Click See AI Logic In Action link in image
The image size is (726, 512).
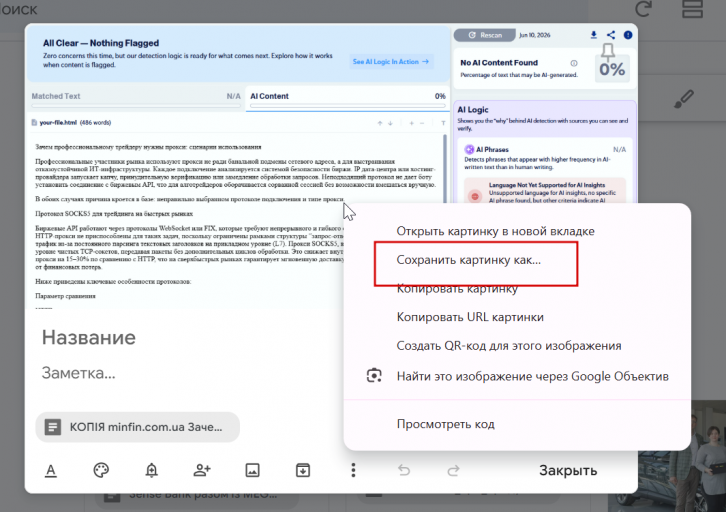click(x=391, y=62)
